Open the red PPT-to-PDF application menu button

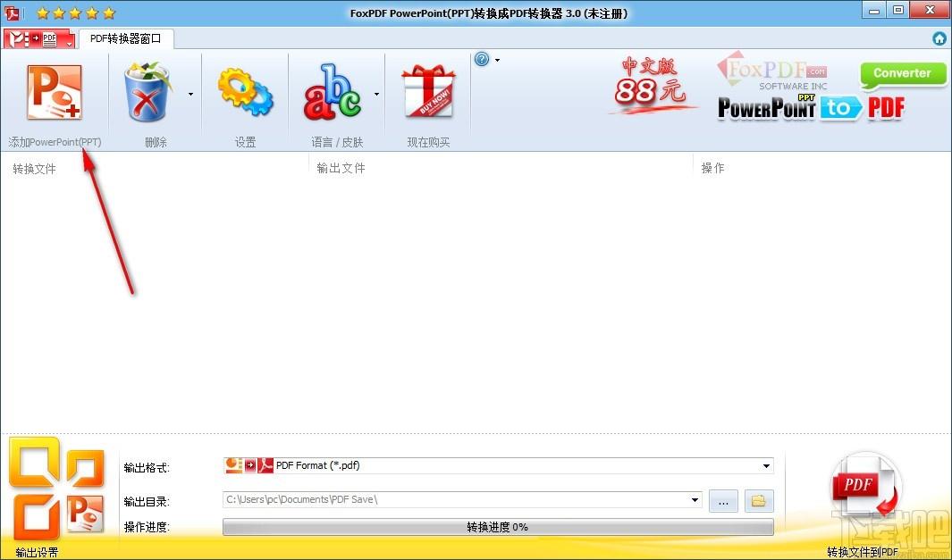[38, 38]
